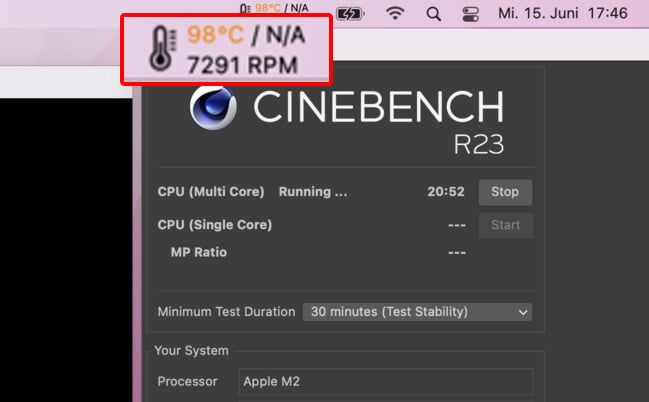Click the date and time in menu bar
The image size is (649, 402).
click(563, 13)
